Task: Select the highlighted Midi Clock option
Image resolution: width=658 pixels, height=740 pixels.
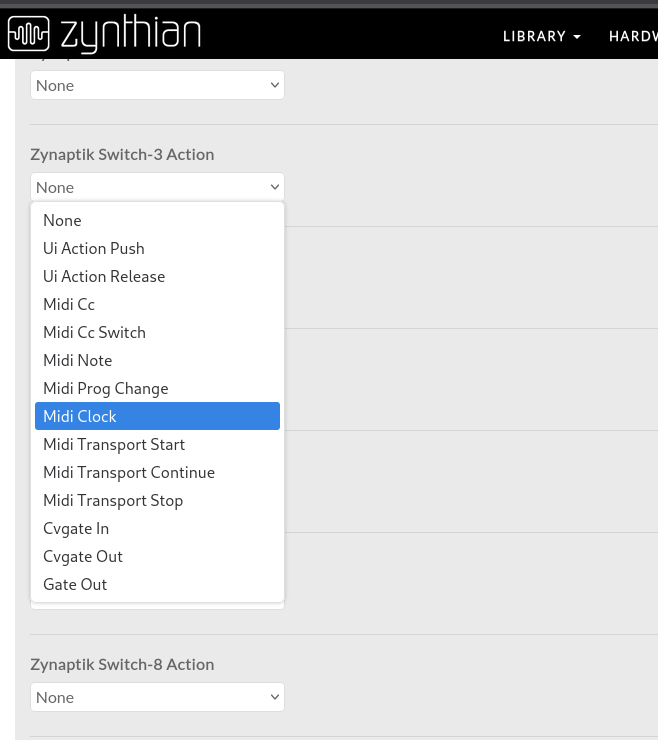Action: [x=80, y=416]
